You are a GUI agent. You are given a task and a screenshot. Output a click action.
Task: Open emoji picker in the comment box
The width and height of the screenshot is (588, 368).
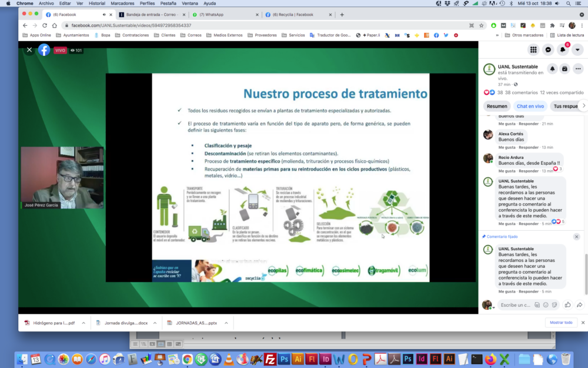coord(546,304)
